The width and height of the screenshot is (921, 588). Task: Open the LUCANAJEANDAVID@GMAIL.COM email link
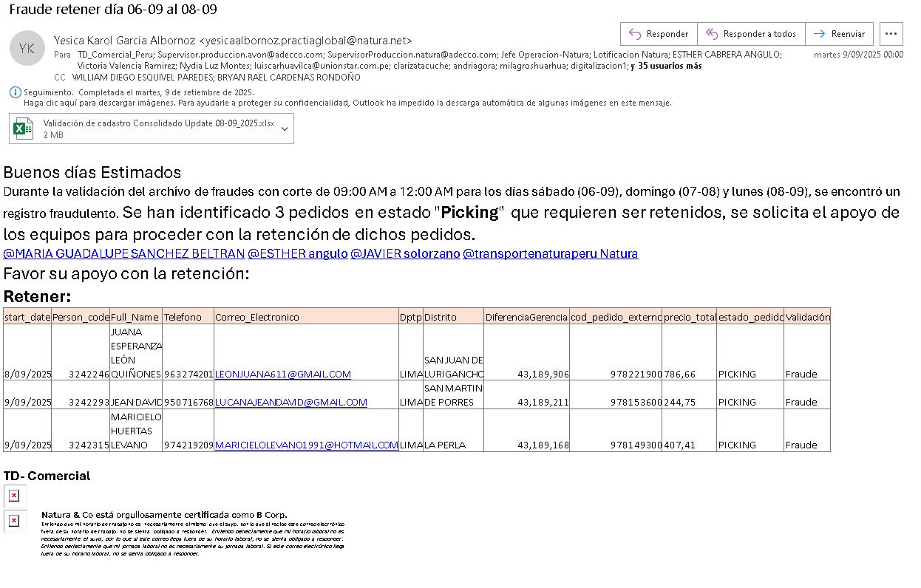290,403
